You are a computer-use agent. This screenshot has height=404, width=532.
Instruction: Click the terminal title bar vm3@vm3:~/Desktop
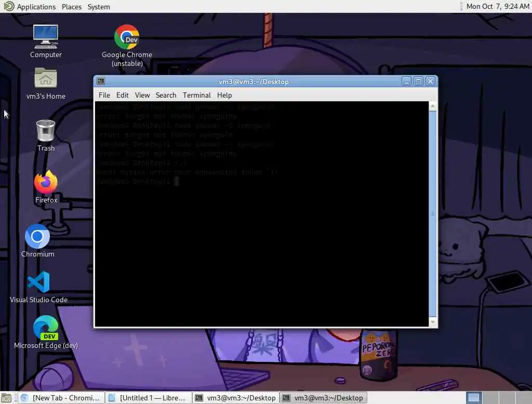[x=254, y=82]
